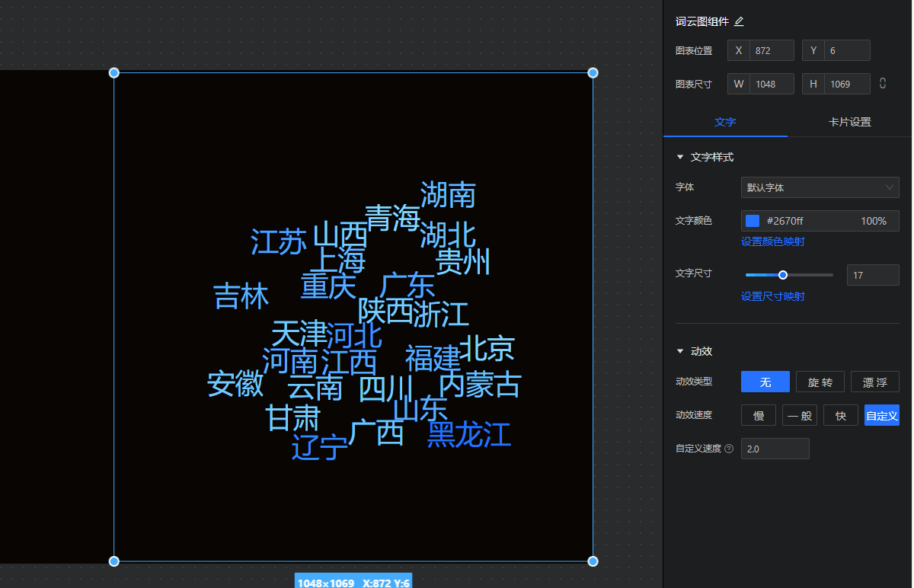Set animation speed to 慢

pos(759,415)
